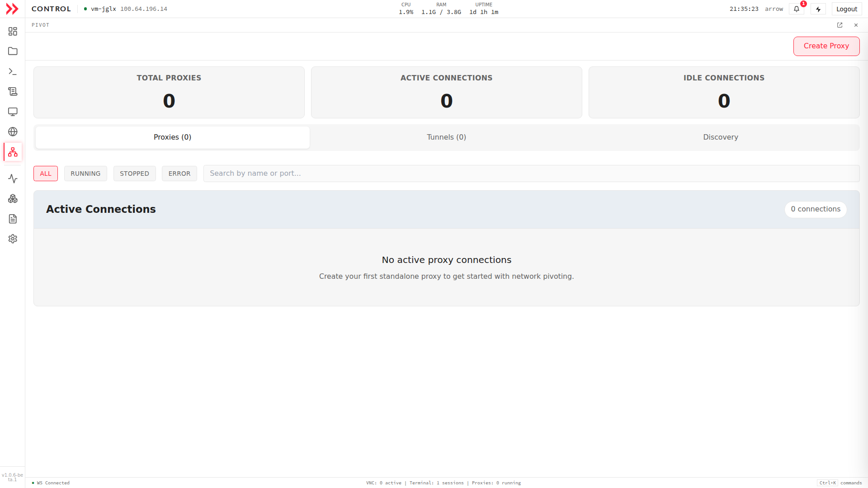Open the scripts scroll icon in sidebar
Image resolution: width=868 pixels, height=488 pixels.
pyautogui.click(x=13, y=91)
